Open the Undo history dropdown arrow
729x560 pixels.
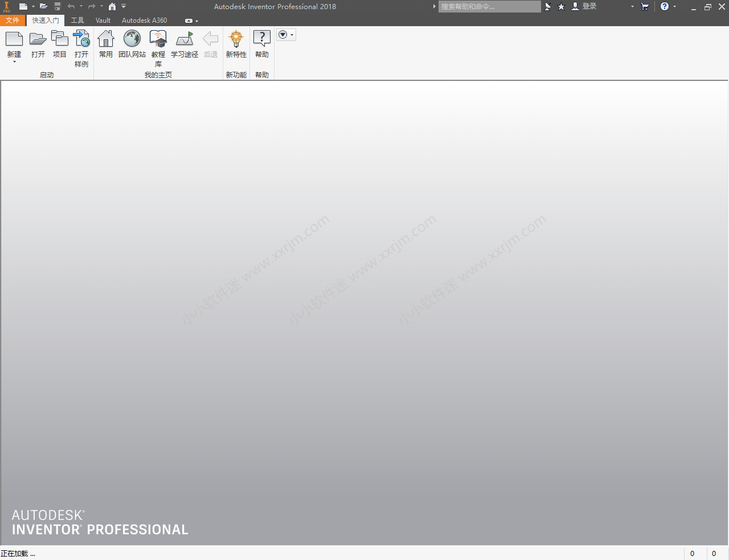coord(81,7)
